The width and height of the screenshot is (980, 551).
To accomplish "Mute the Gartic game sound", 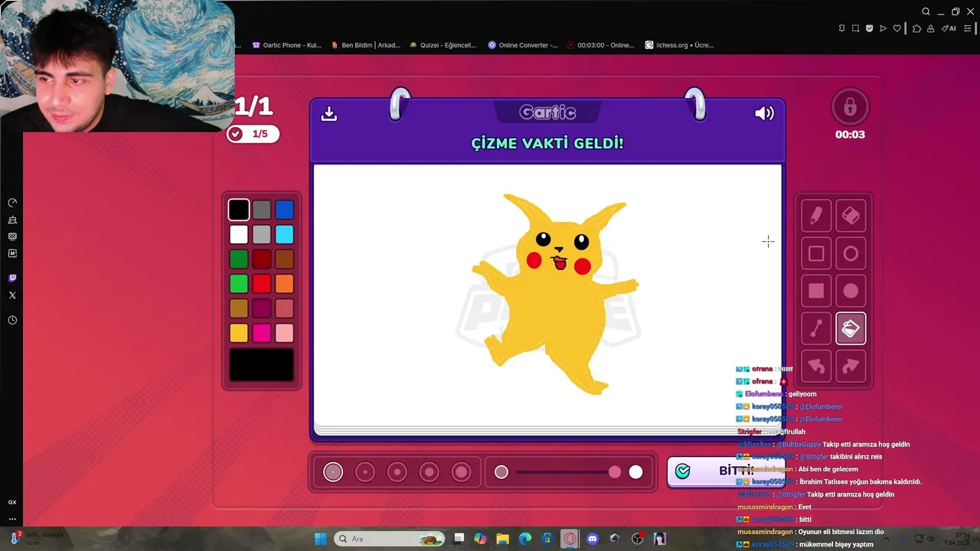I will (764, 113).
